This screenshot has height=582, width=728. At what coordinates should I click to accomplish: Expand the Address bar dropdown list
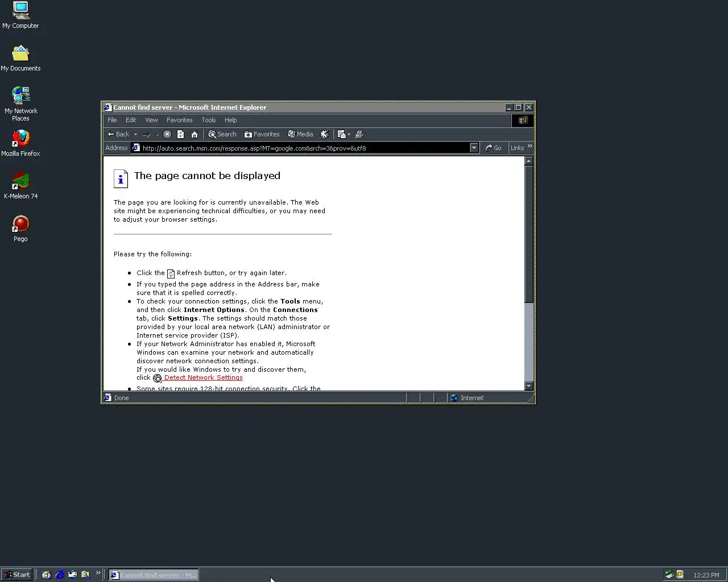pyautogui.click(x=474, y=148)
